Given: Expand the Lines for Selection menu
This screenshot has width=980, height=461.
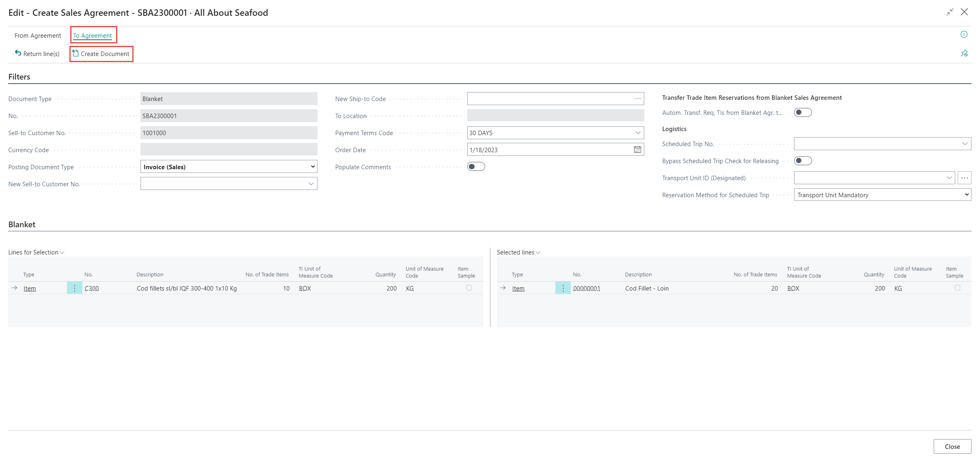Looking at the screenshot, I should tap(36, 252).
